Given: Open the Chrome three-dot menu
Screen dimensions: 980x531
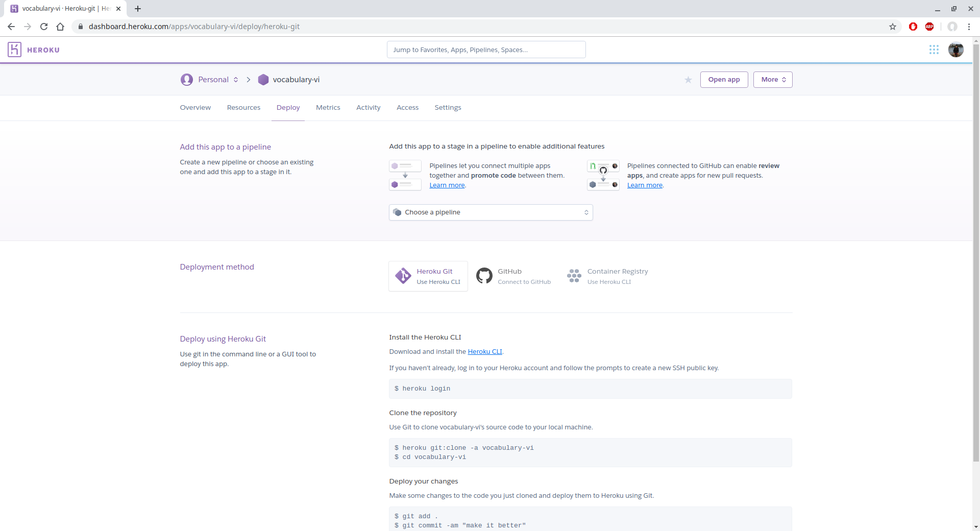Looking at the screenshot, I should [969, 27].
